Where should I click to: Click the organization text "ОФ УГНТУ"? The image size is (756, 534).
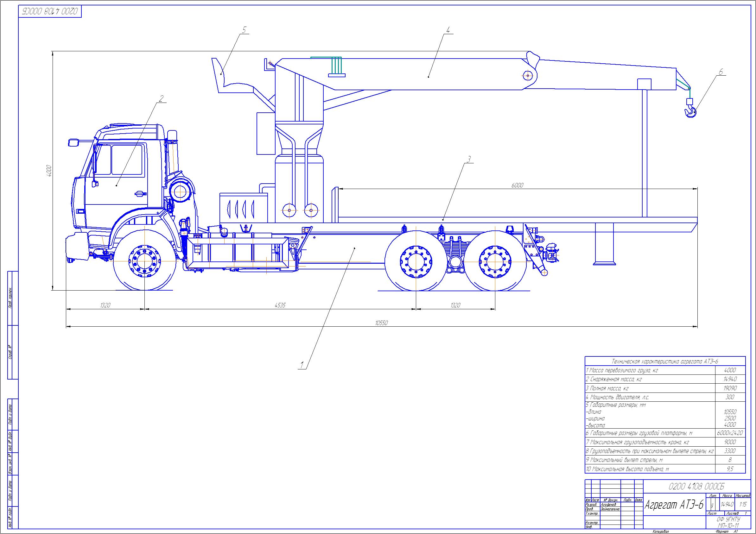click(x=729, y=519)
